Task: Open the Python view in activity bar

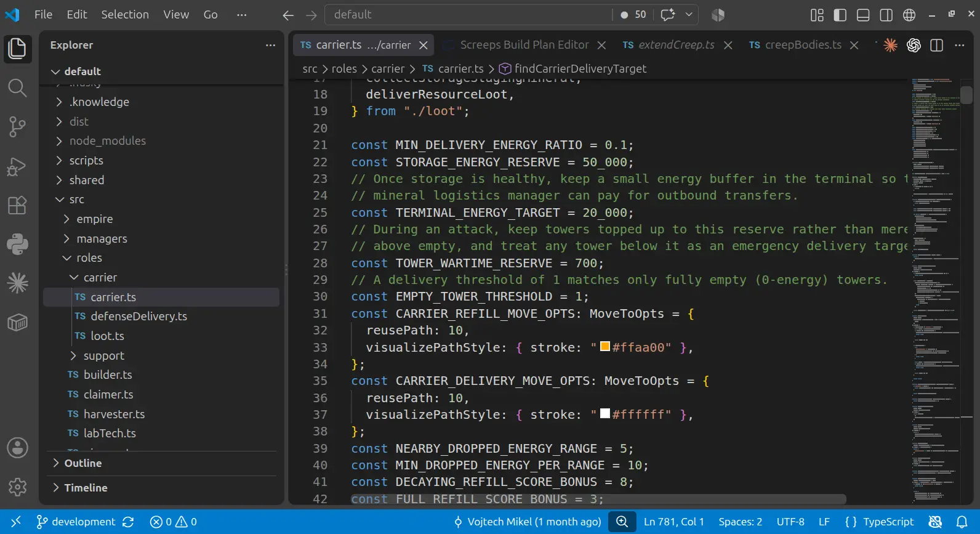Action: click(x=17, y=244)
